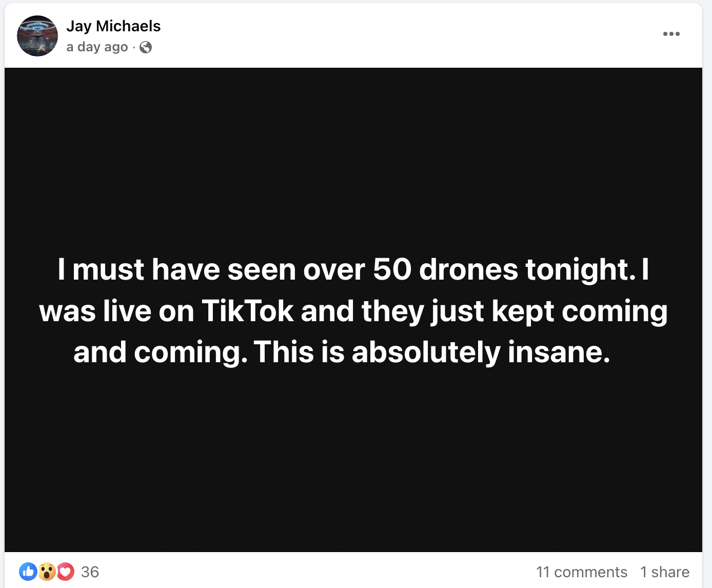Click the Jay Michaels name link
Screen dimensions: 712x588
point(113,26)
